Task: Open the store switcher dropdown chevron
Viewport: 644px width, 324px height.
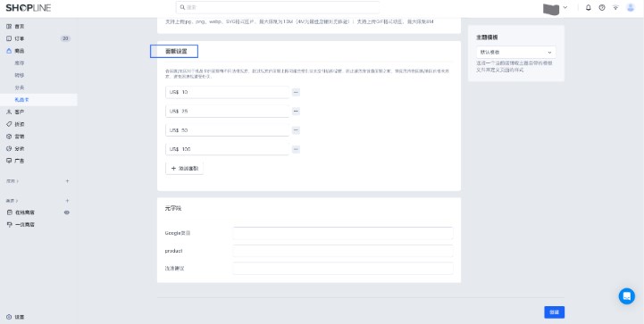Action: point(565,7)
